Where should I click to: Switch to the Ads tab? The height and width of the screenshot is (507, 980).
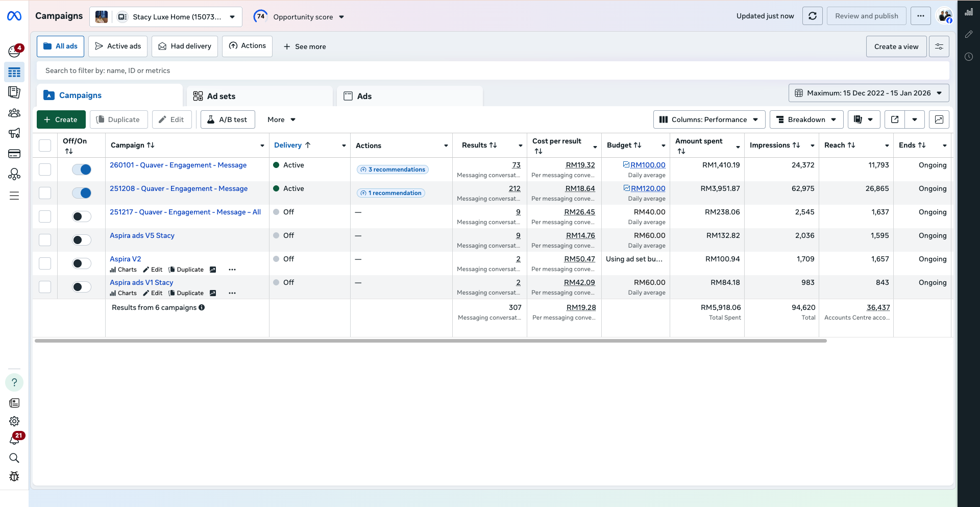(x=410, y=96)
